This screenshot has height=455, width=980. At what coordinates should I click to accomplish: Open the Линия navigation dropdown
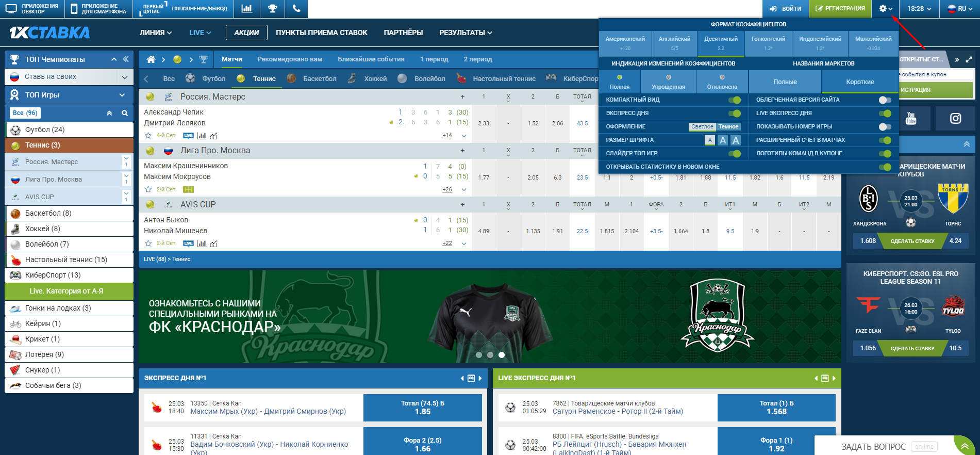click(x=155, y=32)
